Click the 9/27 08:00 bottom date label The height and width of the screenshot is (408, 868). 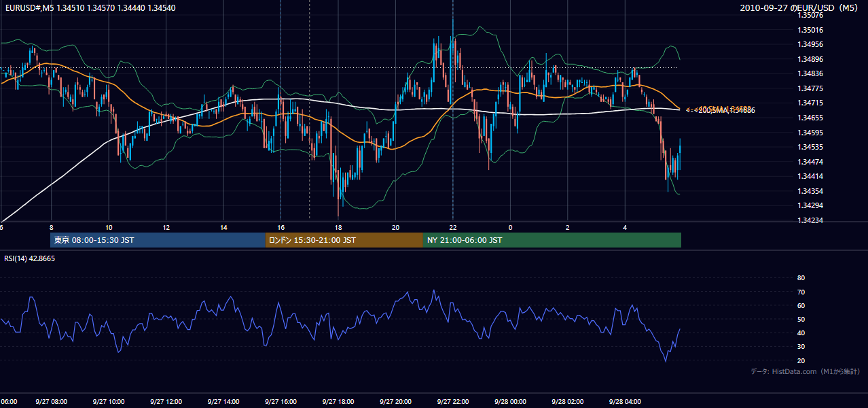point(51,402)
